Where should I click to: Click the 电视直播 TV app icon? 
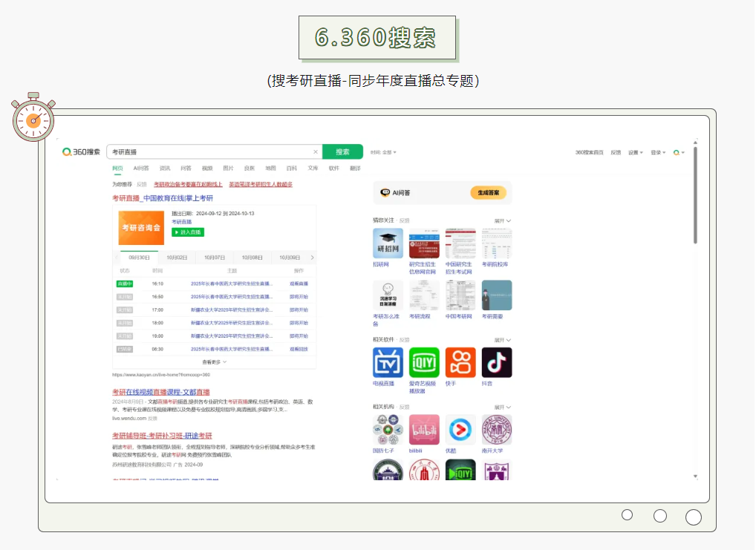click(388, 362)
